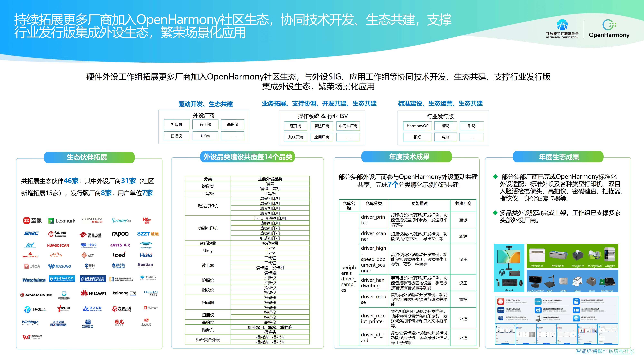Viewport: 644px width, 362px height.
Task: Open the 标准外设 monitor and keyboard image
Action: (x=509, y=268)
